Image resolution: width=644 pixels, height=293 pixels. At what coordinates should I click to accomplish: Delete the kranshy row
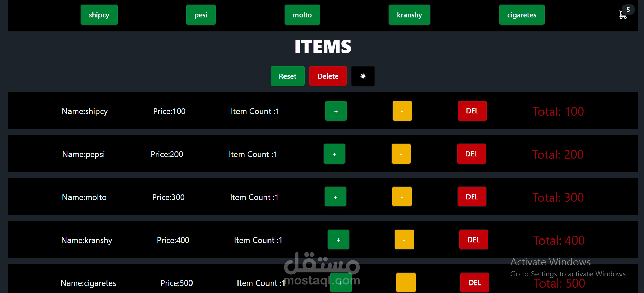(474, 240)
